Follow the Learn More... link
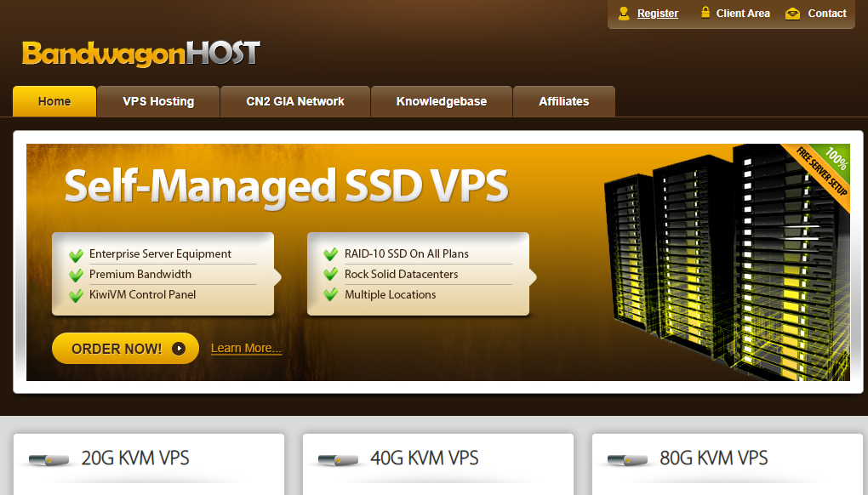 pyautogui.click(x=246, y=349)
